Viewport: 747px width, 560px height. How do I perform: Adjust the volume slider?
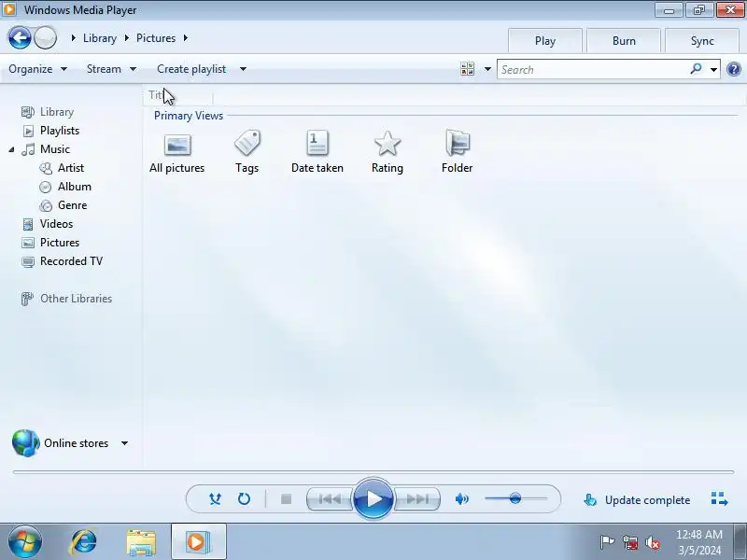point(515,498)
